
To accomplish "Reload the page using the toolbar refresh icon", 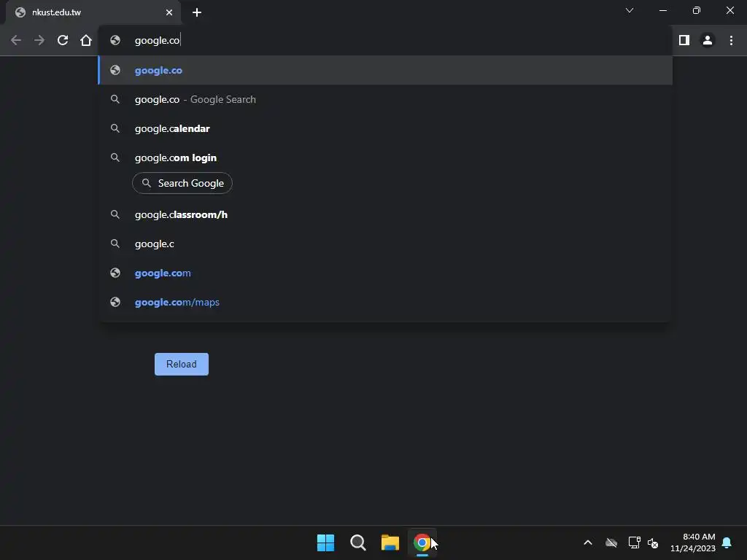I will (x=63, y=41).
